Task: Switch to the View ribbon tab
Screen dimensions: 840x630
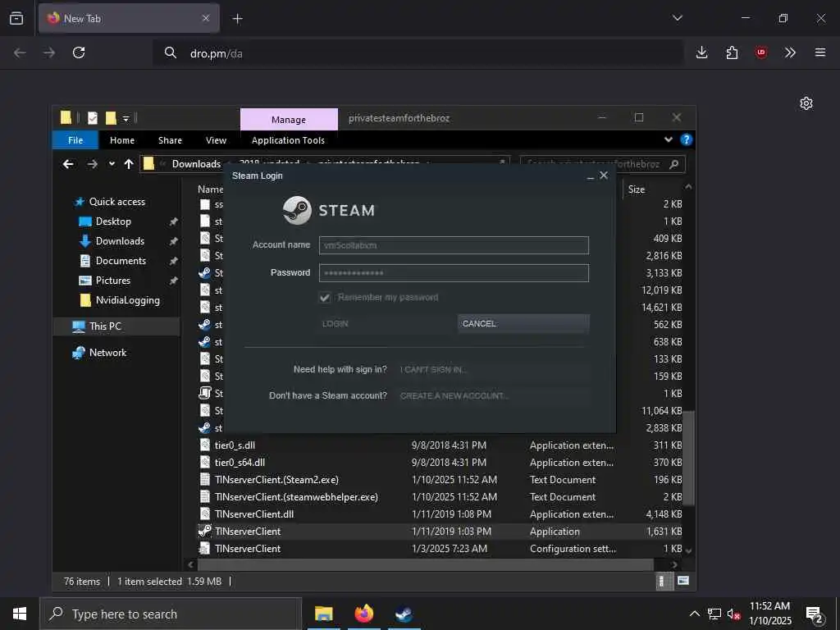Action: (216, 140)
